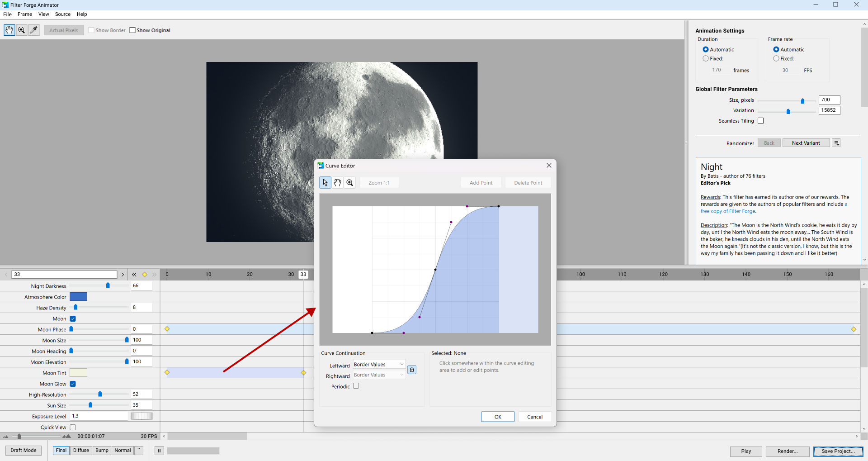868x461 pixels.
Task: Enable Seamless Tiling
Action: click(761, 120)
